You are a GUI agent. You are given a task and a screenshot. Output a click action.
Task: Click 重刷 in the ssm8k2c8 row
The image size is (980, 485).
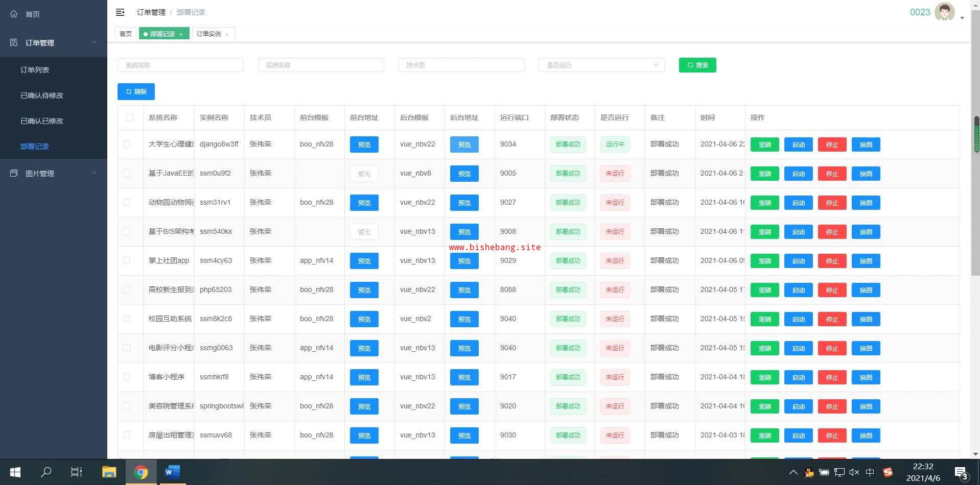coord(765,319)
